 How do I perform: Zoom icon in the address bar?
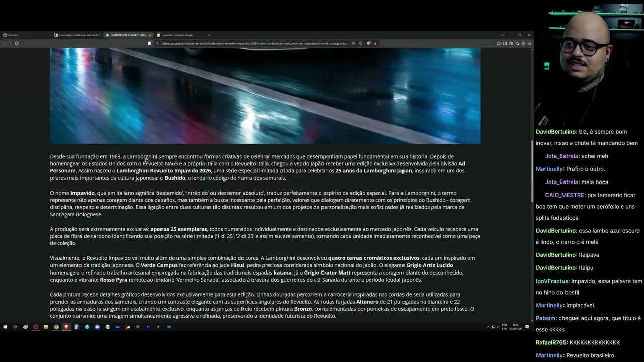354,43
